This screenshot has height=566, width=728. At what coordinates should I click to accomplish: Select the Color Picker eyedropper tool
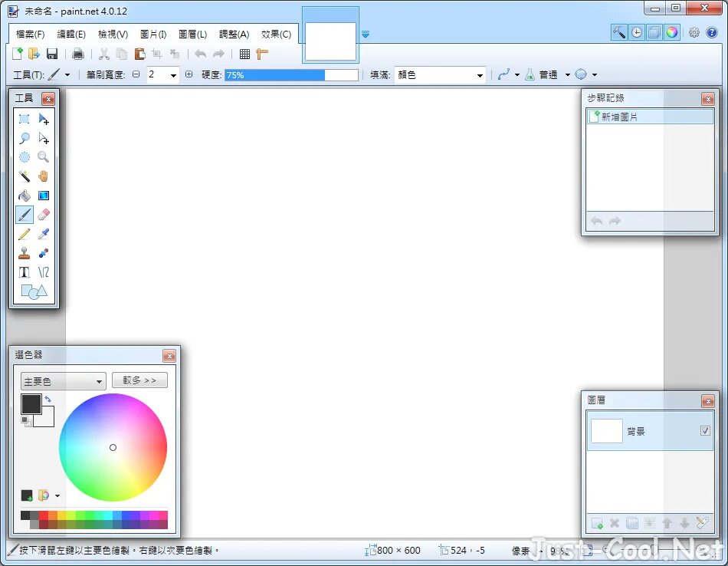(44, 234)
